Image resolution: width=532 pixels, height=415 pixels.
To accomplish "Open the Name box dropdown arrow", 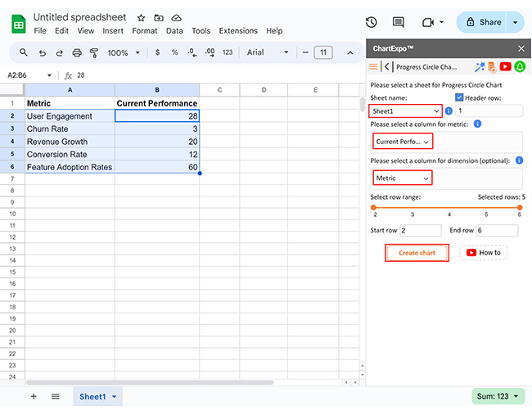I will (50, 75).
